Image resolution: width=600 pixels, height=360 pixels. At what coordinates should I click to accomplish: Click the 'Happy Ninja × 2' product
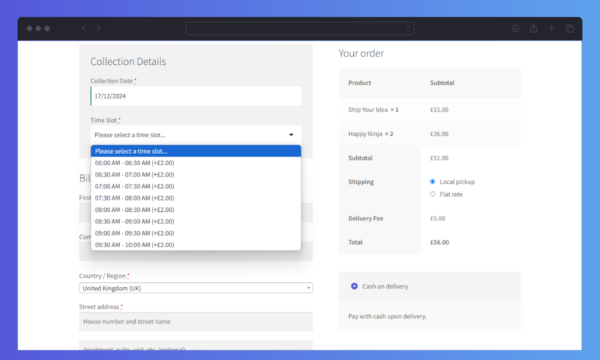371,134
